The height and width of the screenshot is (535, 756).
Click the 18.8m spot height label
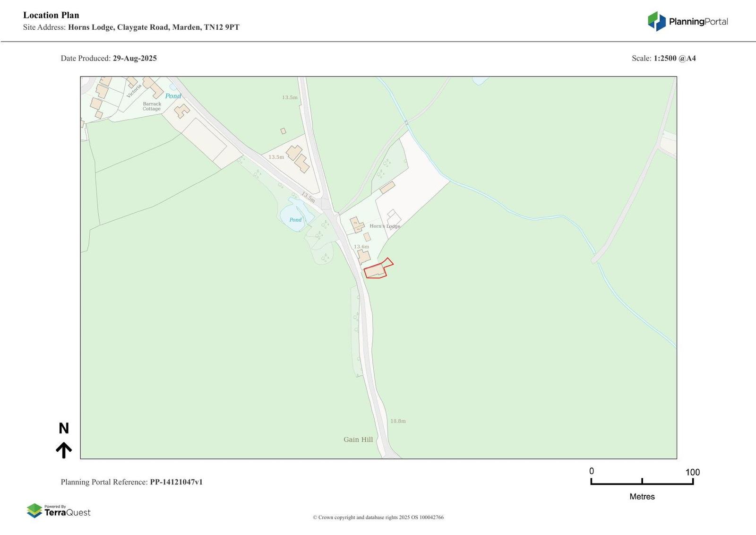[398, 421]
